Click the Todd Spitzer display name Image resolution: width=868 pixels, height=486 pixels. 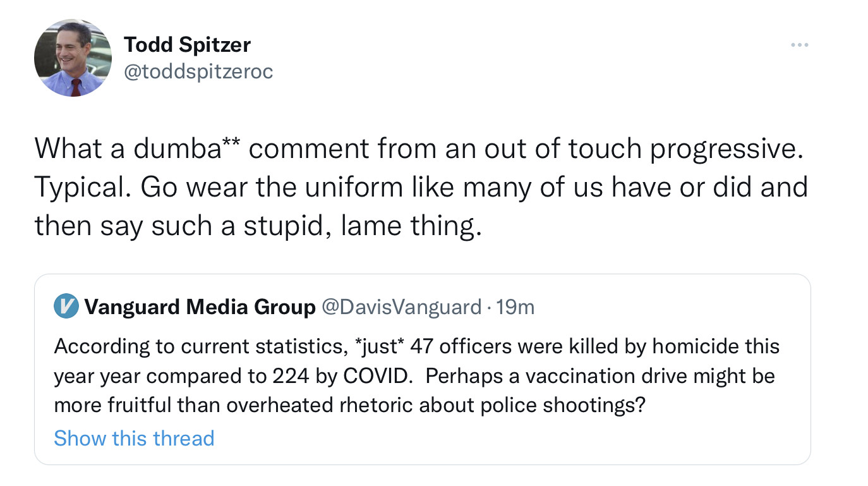(x=187, y=45)
